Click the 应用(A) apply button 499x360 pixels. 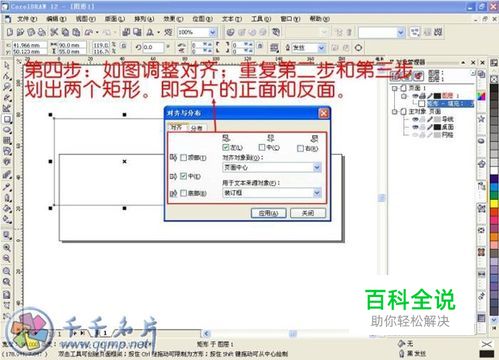[x=268, y=213]
